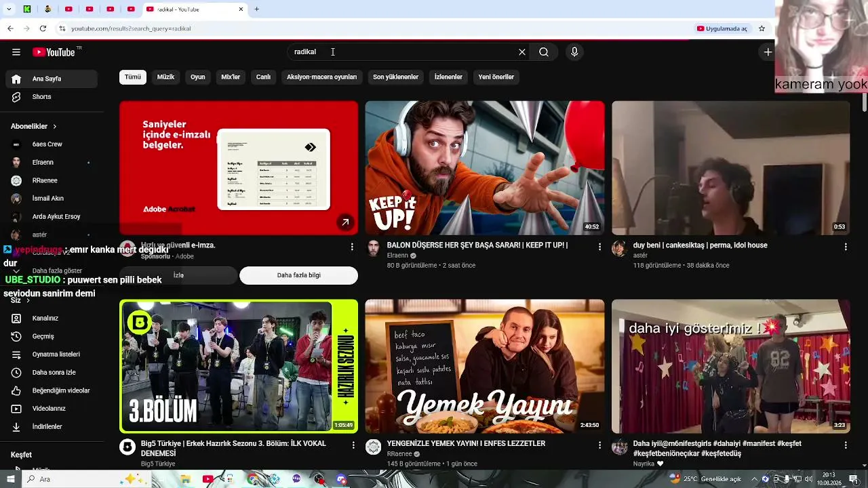Clear the search box with the X
868x488 pixels.
[x=522, y=52]
